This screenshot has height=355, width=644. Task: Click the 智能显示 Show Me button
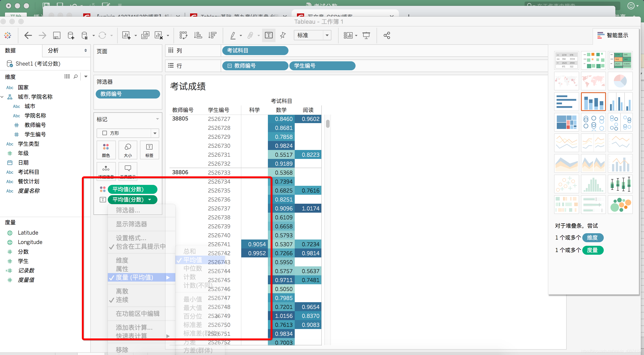click(612, 35)
